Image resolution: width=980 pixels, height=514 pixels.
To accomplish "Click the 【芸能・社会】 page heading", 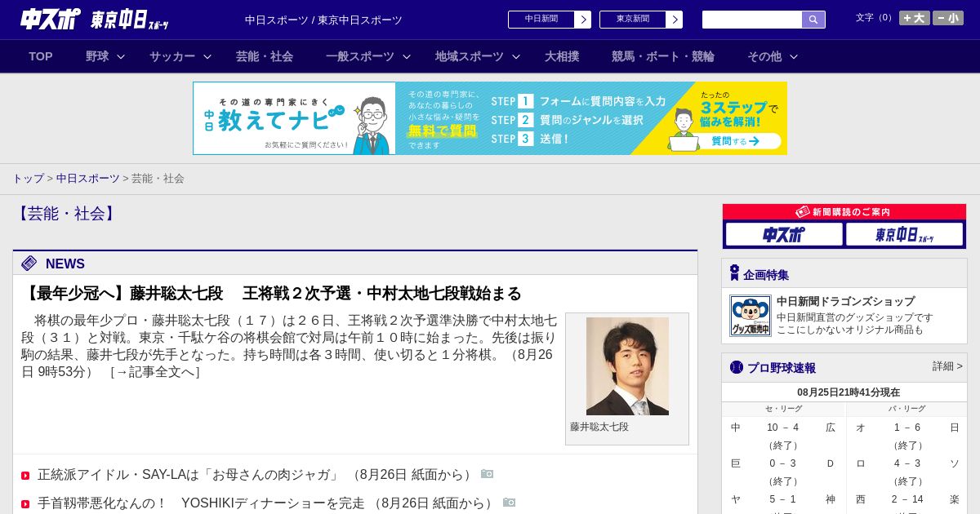I will 67,214.
